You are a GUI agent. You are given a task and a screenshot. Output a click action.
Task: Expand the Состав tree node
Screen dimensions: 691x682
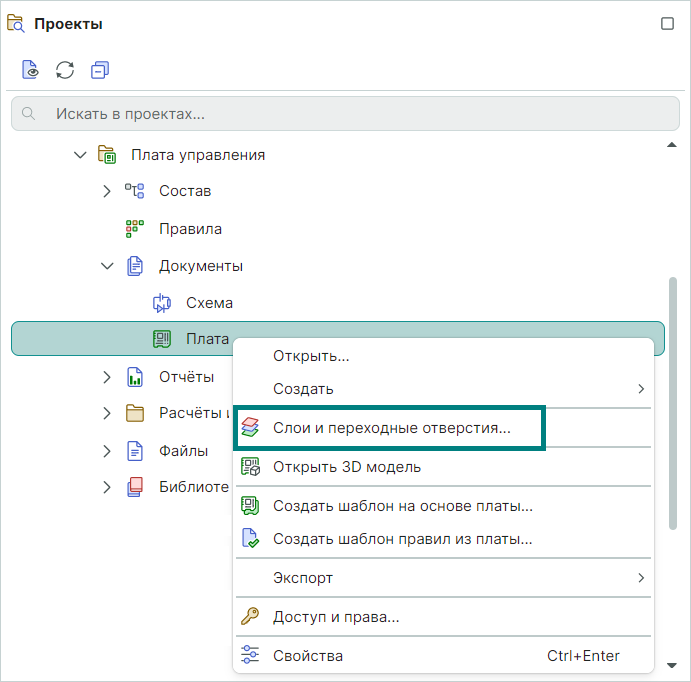click(107, 191)
